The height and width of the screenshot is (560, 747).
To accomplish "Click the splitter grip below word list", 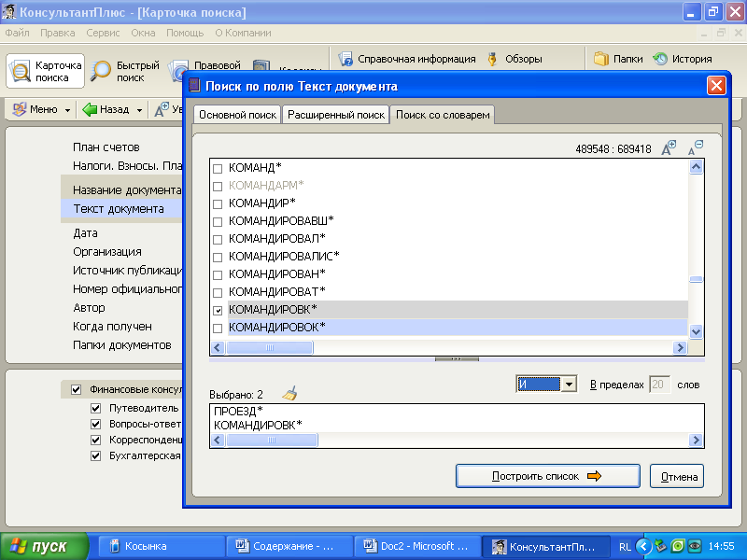I will 457,359.
